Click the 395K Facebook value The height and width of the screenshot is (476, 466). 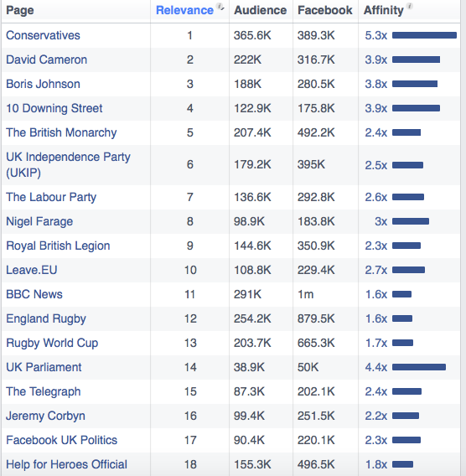311,165
